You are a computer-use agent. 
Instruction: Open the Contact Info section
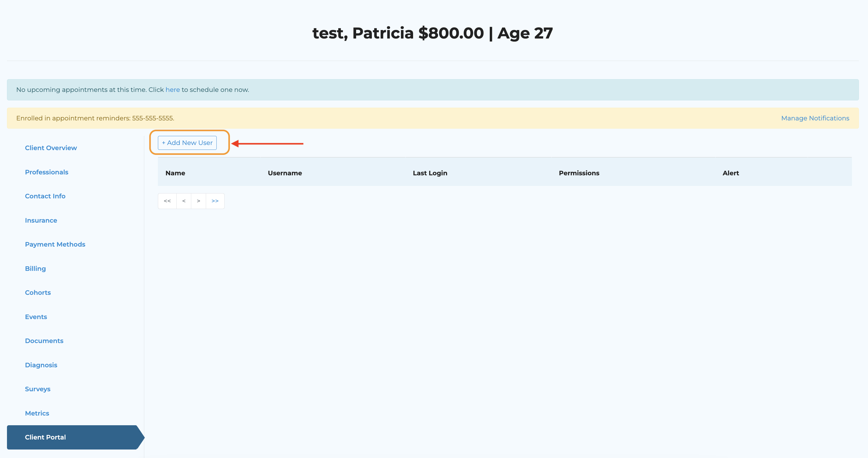pos(45,196)
